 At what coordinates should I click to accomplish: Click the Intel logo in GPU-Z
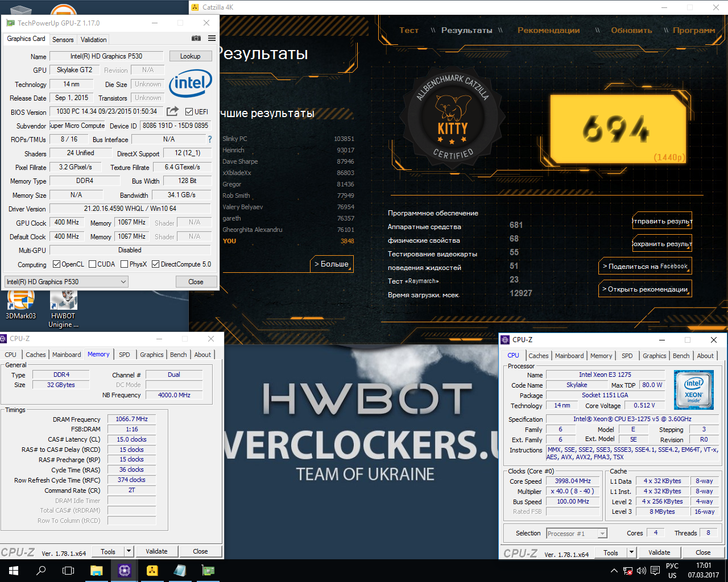pos(191,84)
